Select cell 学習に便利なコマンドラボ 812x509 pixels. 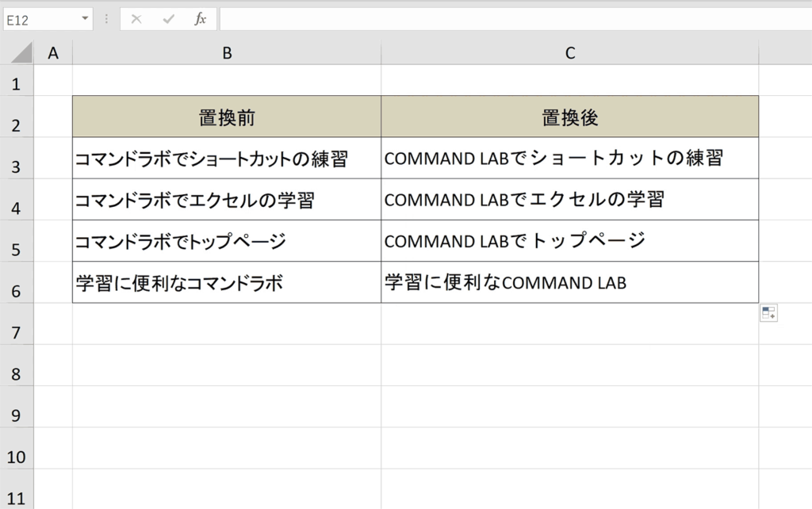pos(227,282)
